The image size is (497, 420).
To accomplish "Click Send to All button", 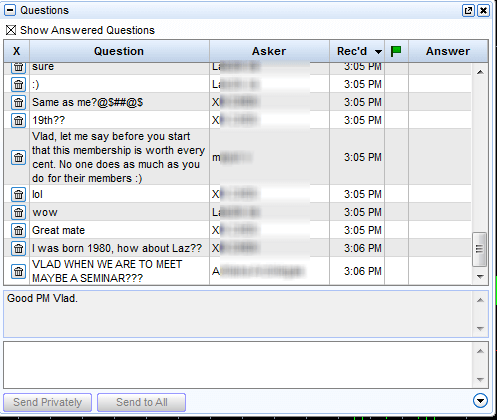I will [141, 402].
